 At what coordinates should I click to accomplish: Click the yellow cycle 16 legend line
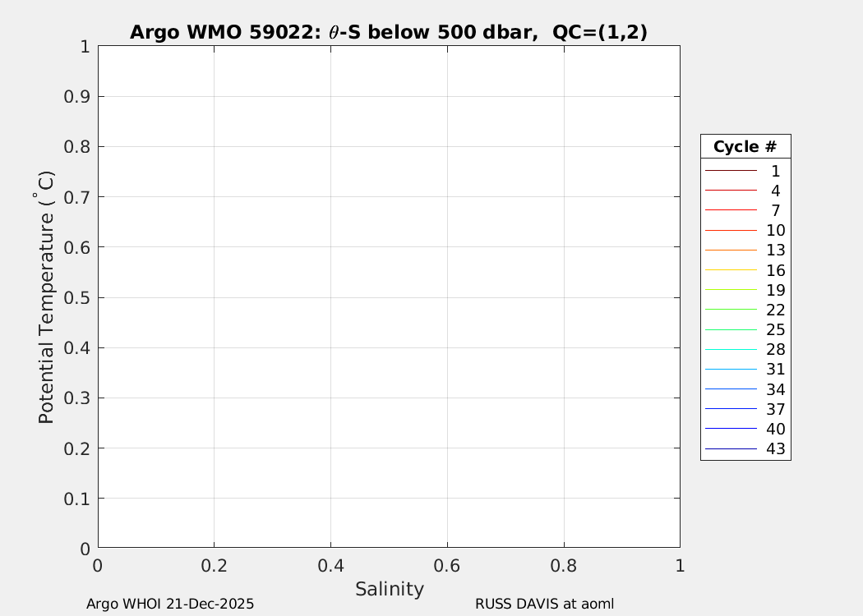coord(731,270)
